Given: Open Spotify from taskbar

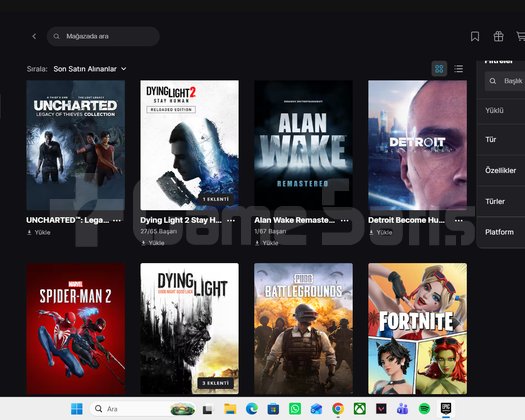Looking at the screenshot, I should coord(424,409).
